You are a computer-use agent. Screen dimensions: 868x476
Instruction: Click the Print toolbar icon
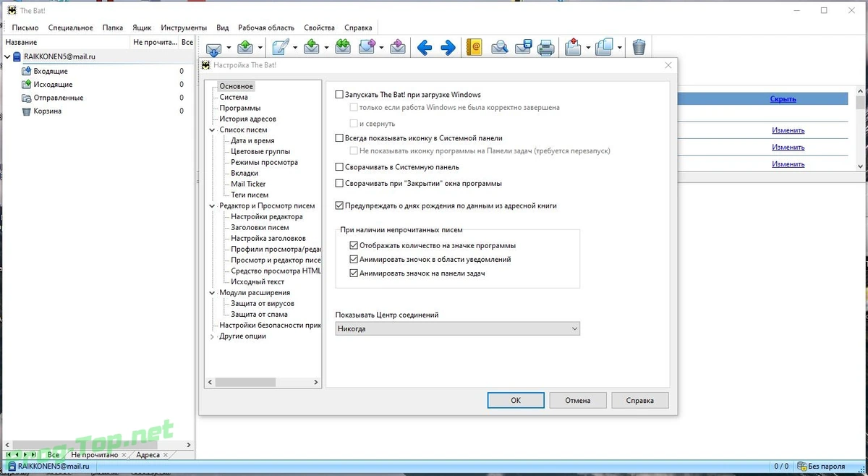(547, 48)
